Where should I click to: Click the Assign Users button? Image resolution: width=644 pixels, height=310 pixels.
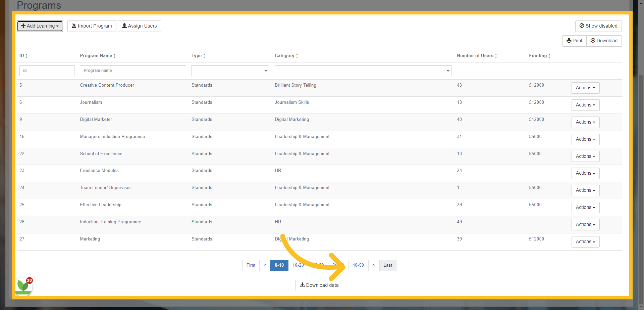[140, 26]
